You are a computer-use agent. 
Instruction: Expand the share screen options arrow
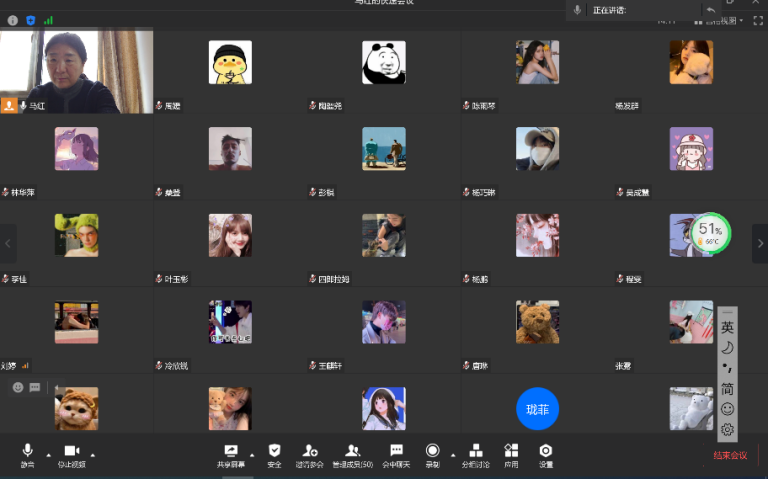(x=252, y=454)
